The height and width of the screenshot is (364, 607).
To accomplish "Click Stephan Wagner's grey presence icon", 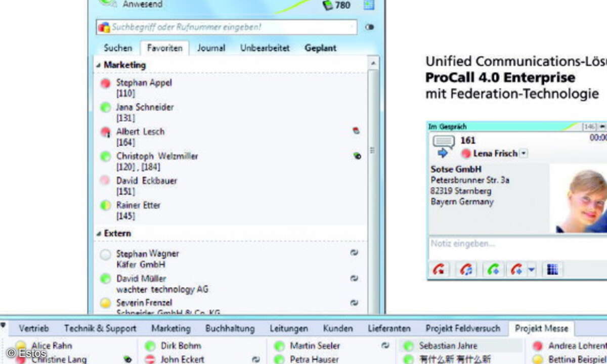I will (105, 255).
